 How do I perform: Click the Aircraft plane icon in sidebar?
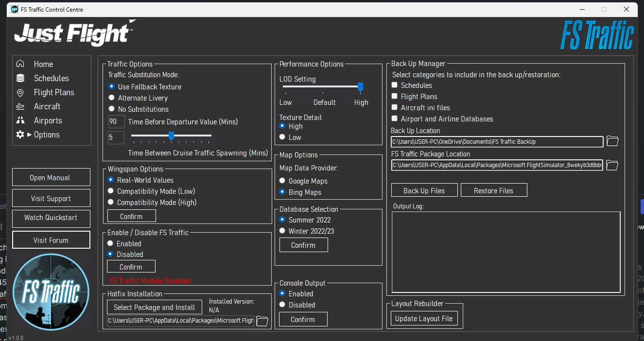tap(20, 106)
